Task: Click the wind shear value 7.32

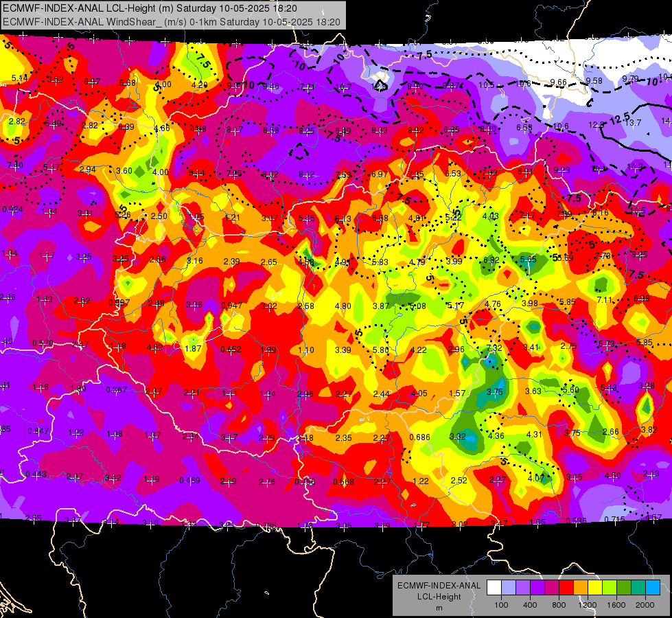Action: (x=494, y=347)
